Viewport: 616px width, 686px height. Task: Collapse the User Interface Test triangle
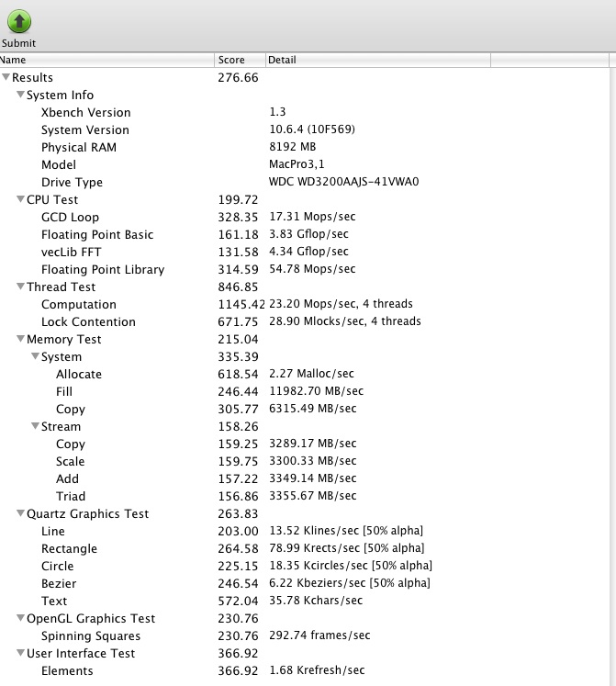pos(20,653)
